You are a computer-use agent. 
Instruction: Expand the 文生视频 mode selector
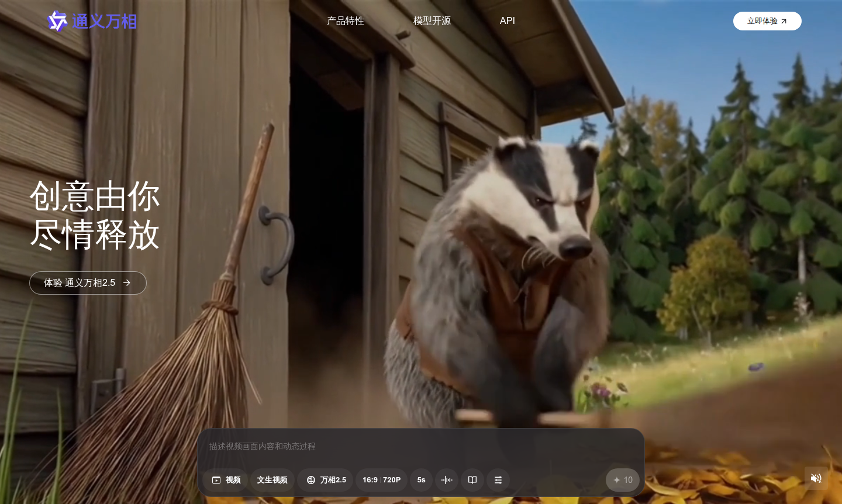click(272, 480)
